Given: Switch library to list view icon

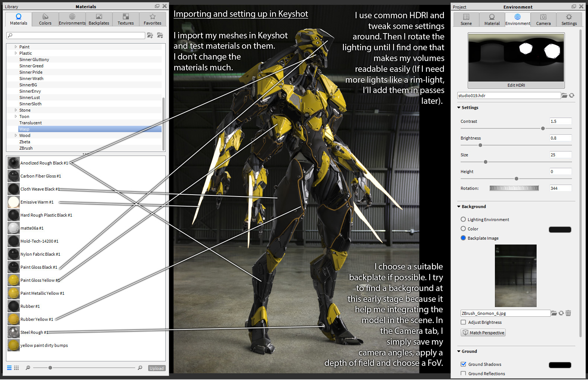Looking at the screenshot, I should [x=9, y=368].
